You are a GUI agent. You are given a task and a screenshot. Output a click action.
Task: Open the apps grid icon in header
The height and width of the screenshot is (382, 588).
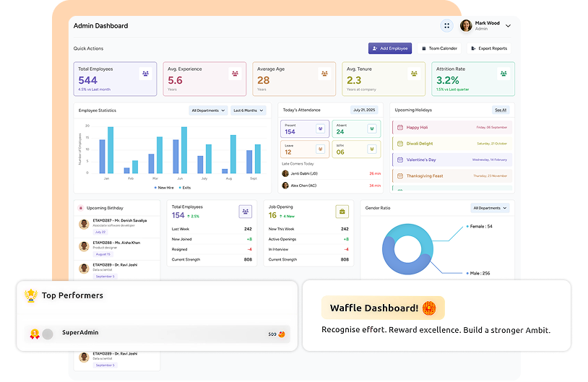coord(446,26)
